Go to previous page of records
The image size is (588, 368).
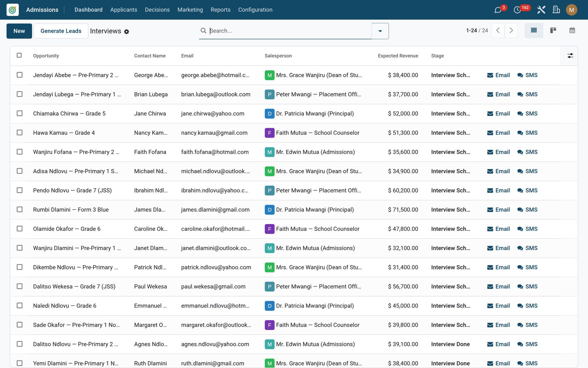click(x=498, y=31)
